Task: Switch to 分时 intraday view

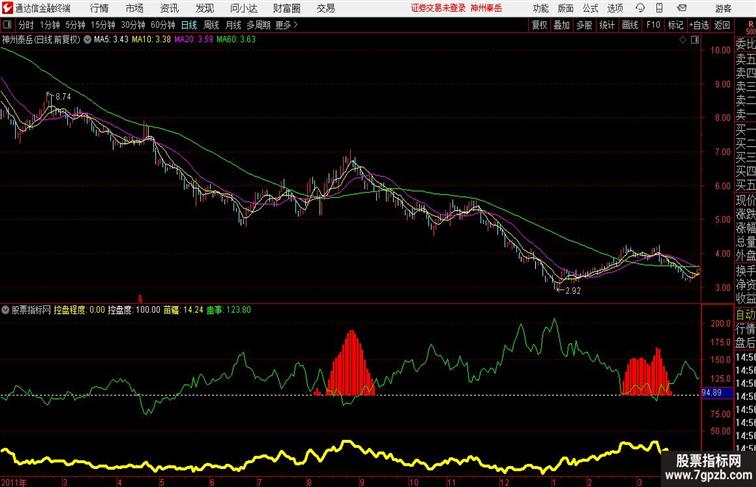Action: click(x=26, y=25)
